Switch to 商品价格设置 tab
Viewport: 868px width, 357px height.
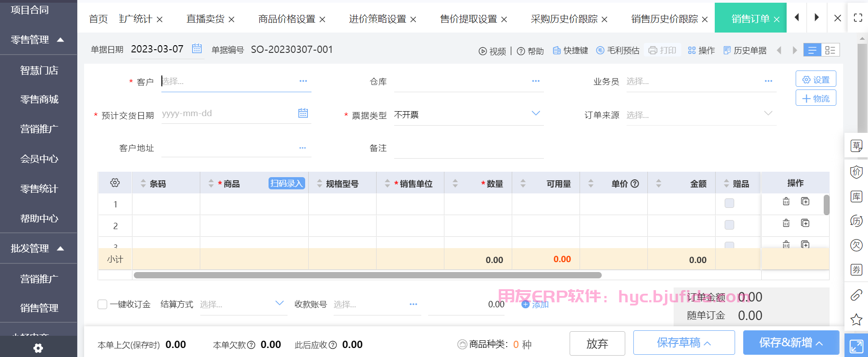[287, 19]
